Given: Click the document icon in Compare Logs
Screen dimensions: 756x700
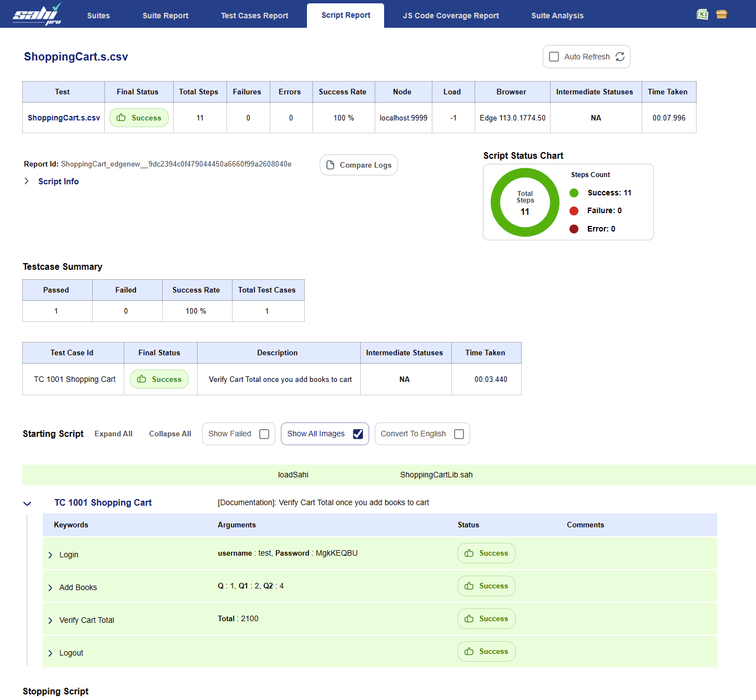Looking at the screenshot, I should (x=330, y=165).
